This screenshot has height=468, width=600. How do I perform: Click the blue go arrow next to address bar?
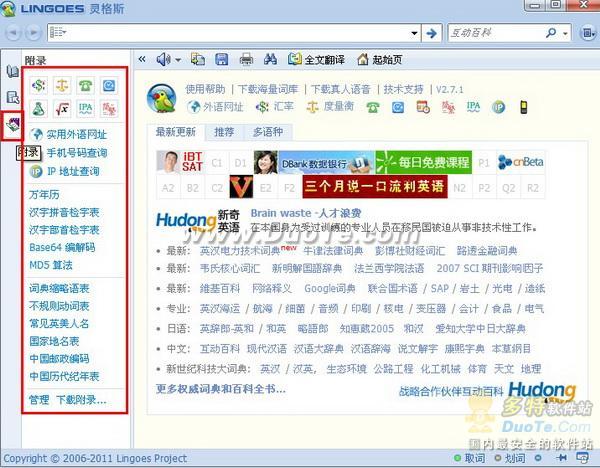pyautogui.click(x=432, y=33)
